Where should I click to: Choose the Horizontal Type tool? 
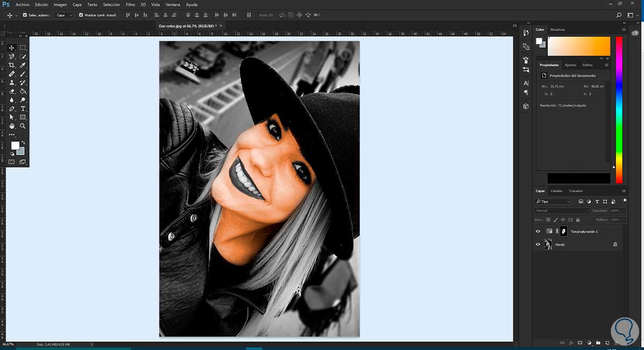pos(23,108)
